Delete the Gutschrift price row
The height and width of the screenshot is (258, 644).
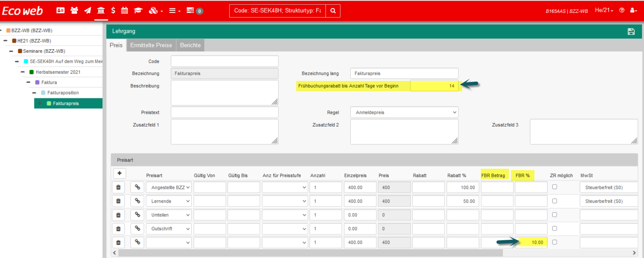(x=119, y=228)
